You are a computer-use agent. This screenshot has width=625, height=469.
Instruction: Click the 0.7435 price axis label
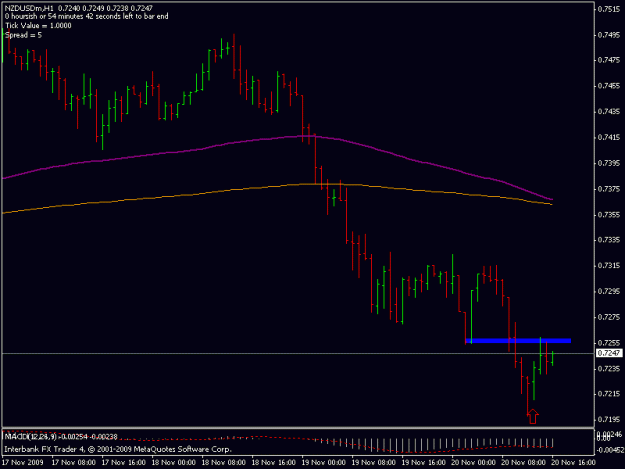pyautogui.click(x=609, y=112)
